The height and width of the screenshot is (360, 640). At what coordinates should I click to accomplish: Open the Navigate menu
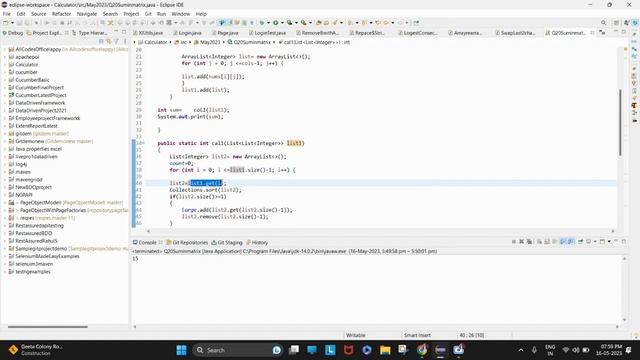coord(87,14)
